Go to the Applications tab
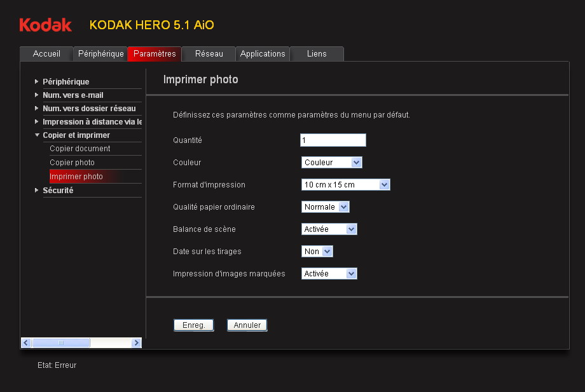 pyautogui.click(x=263, y=54)
